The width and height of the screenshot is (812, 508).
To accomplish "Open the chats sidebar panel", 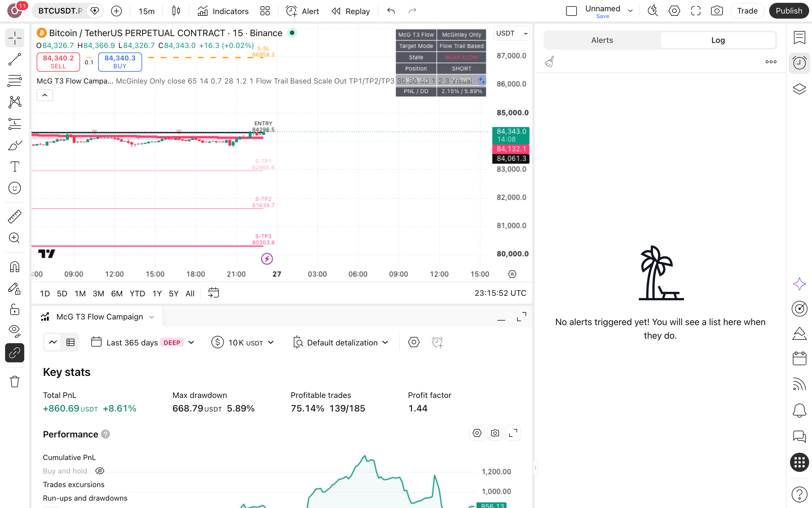I will pos(799,436).
